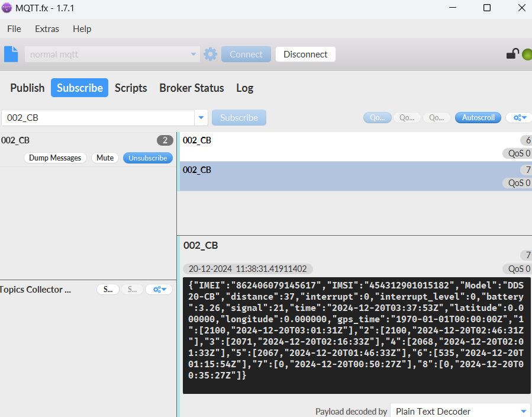Click the QoS 0 badge on highlighted message 7

518,183
